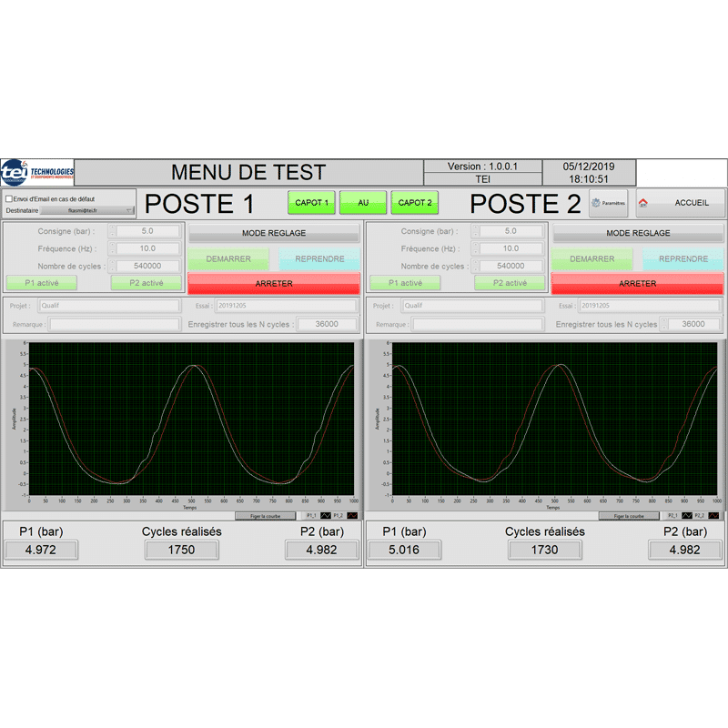
Task: Click MODE REGLAGE for Poste 1
Action: point(274,233)
